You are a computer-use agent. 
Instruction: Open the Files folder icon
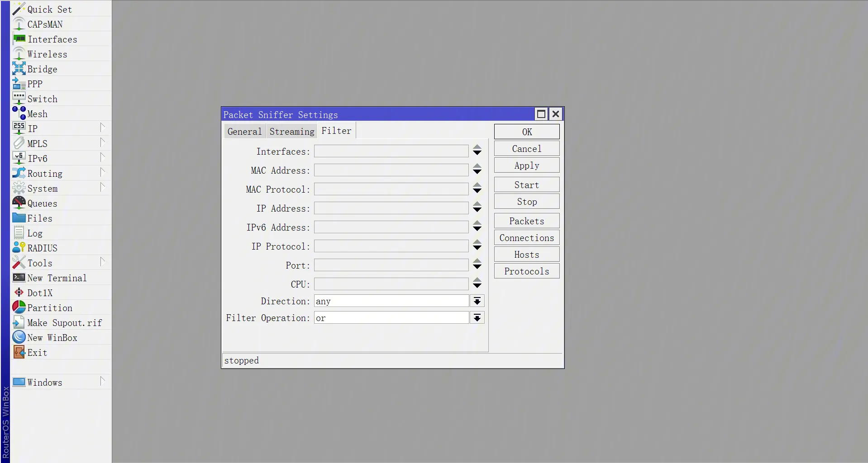pos(19,218)
